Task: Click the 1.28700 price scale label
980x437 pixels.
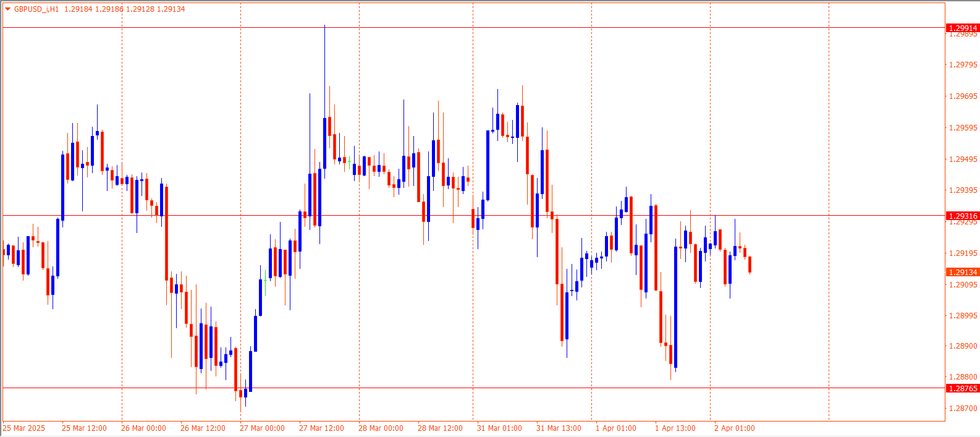Action: click(x=963, y=409)
